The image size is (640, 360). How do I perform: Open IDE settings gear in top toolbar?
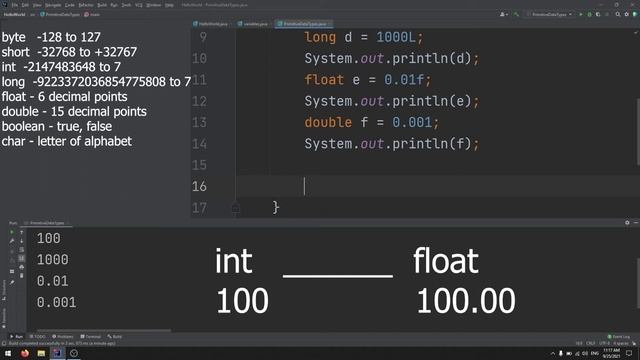(x=627, y=14)
